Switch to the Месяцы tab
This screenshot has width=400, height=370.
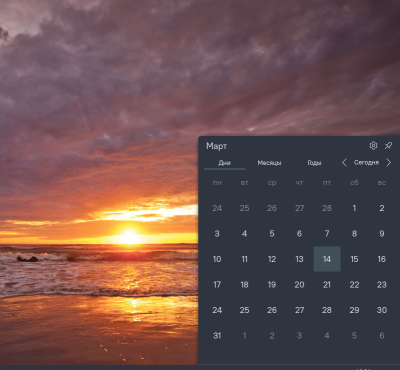(269, 163)
